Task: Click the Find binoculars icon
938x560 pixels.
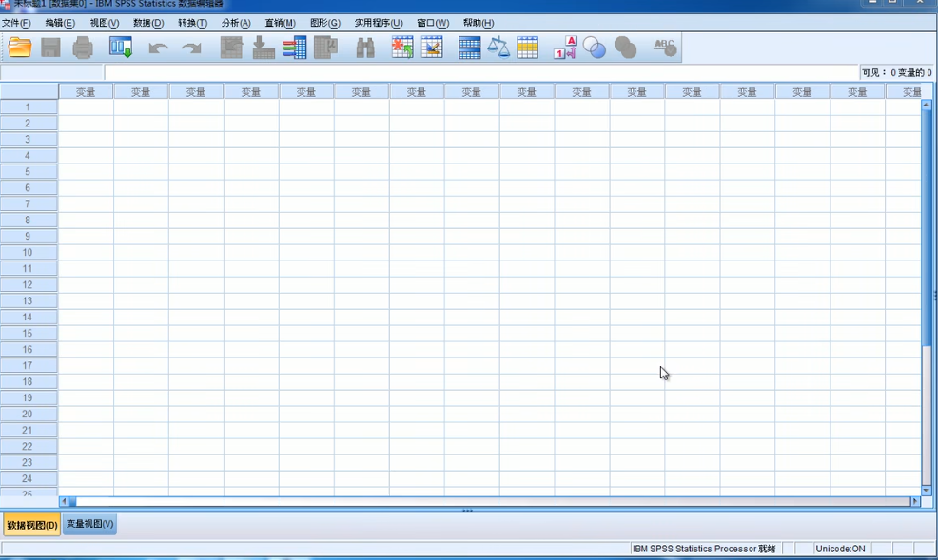Action: pos(365,48)
